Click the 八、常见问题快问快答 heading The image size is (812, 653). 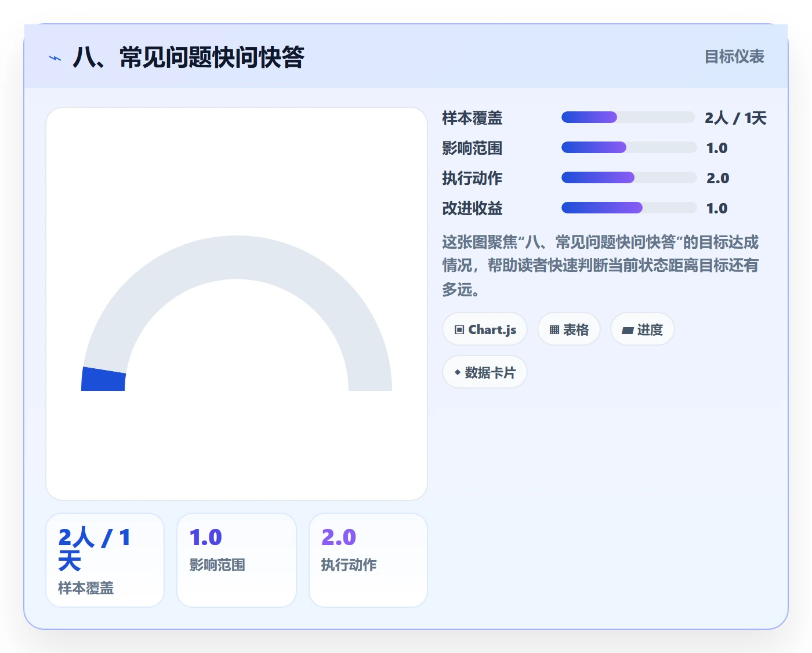(x=188, y=57)
